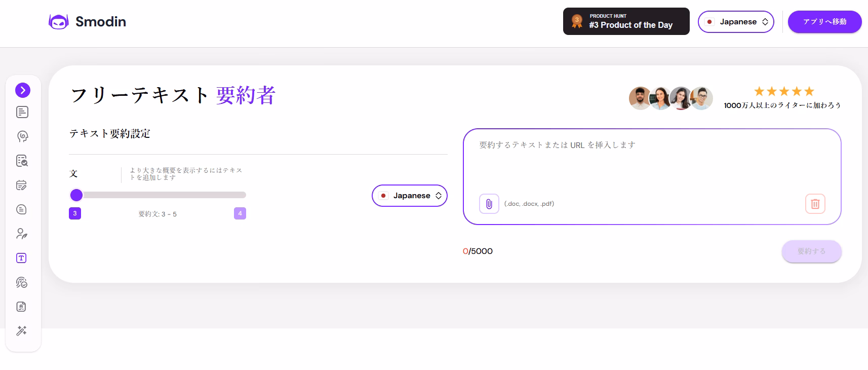Screen dimensions: 868x370
Task: Click the text input area for summarizing
Action: click(651, 162)
